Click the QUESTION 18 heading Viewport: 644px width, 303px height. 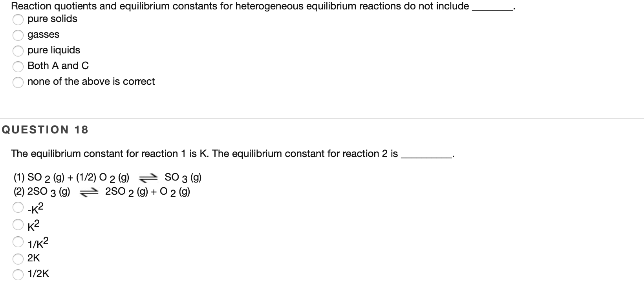tap(44, 130)
